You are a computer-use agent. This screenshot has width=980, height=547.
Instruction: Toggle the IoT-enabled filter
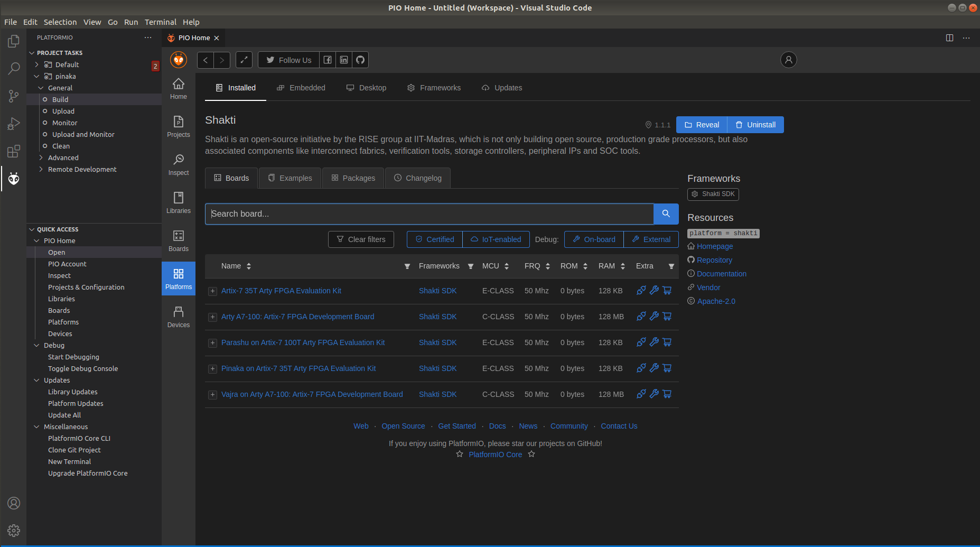(x=496, y=239)
